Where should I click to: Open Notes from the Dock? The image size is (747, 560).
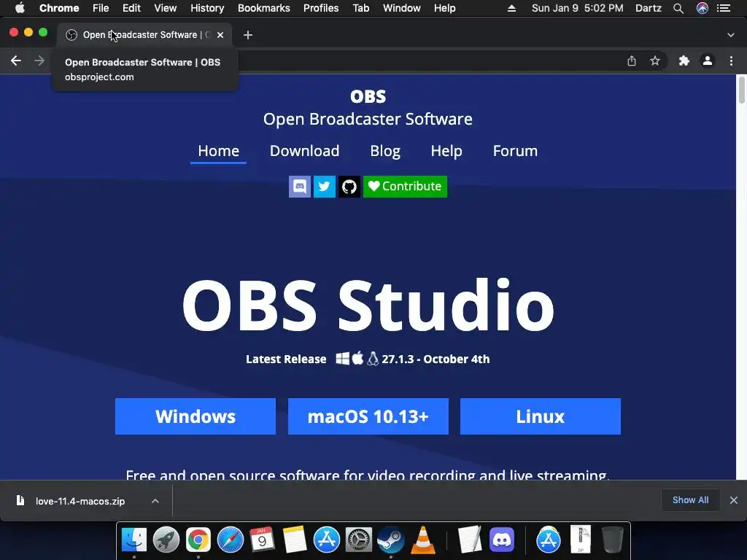pyautogui.click(x=295, y=540)
